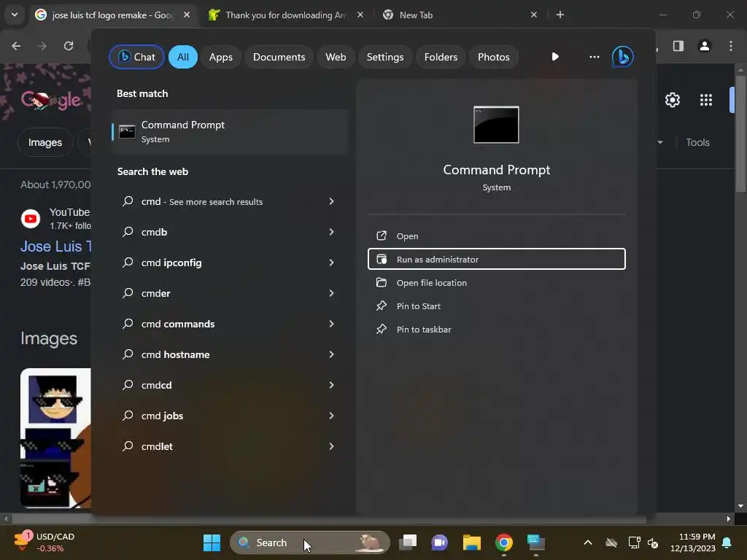The width and height of the screenshot is (747, 560).
Task: Click the Bing logo icon in search panel
Action: coord(623,57)
